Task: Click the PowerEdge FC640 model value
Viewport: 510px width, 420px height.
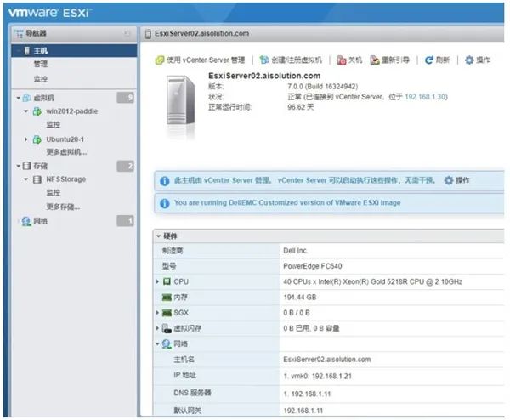Action: (313, 266)
